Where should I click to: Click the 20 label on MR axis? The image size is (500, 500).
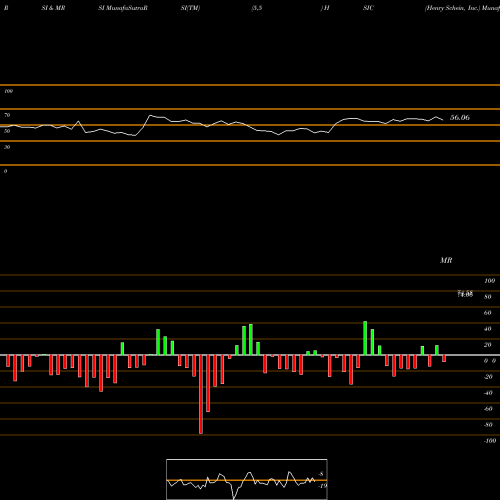(x=488, y=345)
